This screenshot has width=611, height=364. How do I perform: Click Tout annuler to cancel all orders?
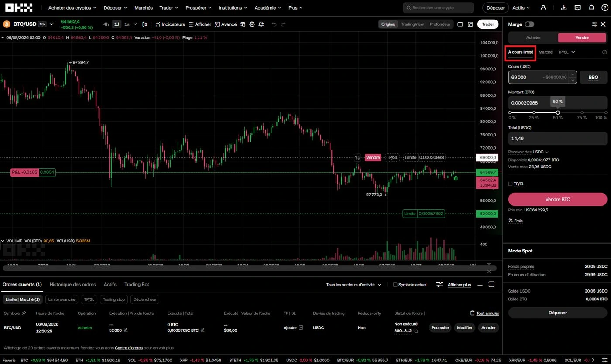[x=485, y=313]
